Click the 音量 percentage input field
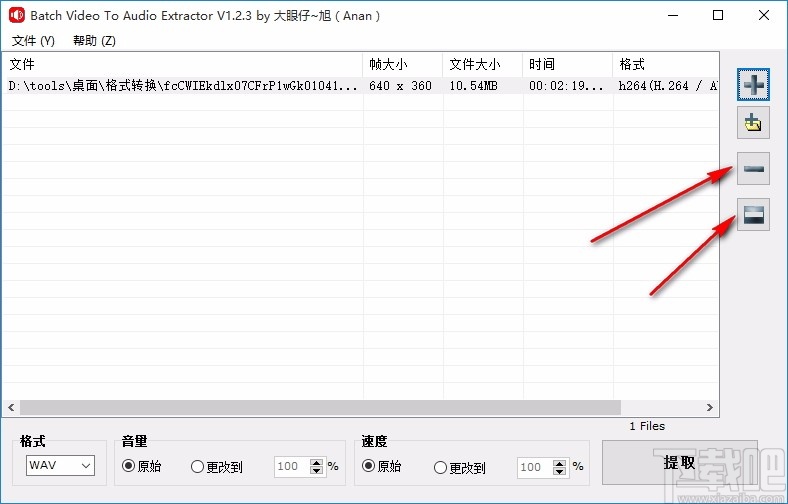This screenshot has width=788, height=504. click(x=291, y=466)
